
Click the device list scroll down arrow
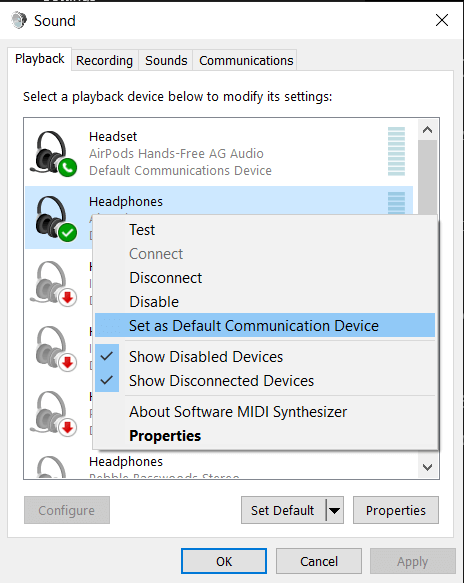[x=428, y=467]
